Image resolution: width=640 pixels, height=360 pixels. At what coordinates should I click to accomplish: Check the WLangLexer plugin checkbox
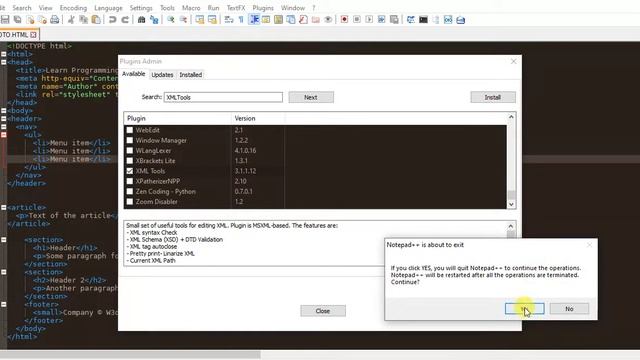point(130,151)
